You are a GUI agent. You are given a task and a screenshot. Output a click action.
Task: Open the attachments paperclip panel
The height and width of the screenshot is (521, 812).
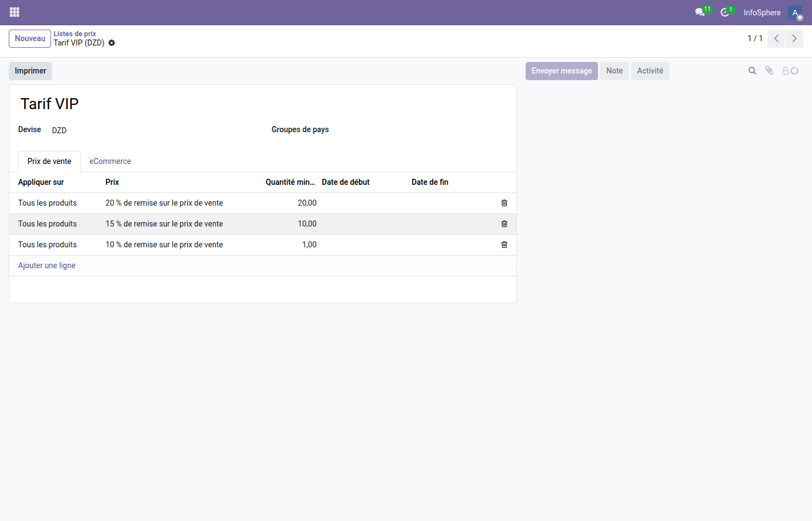769,71
